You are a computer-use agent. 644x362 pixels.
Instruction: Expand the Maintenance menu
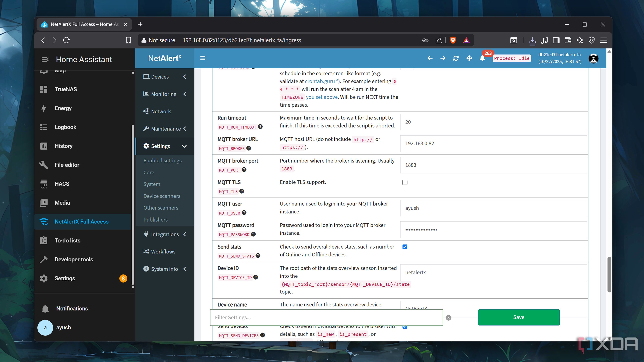165,129
